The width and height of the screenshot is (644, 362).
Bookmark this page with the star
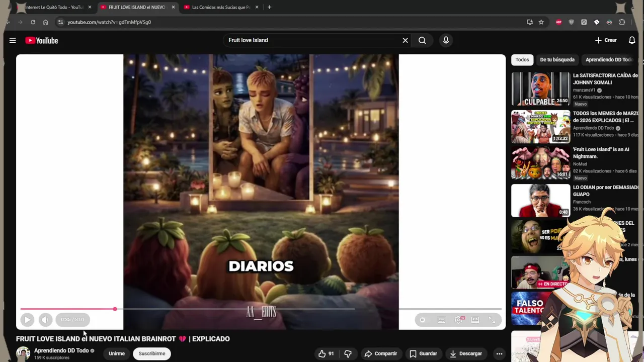tap(541, 22)
